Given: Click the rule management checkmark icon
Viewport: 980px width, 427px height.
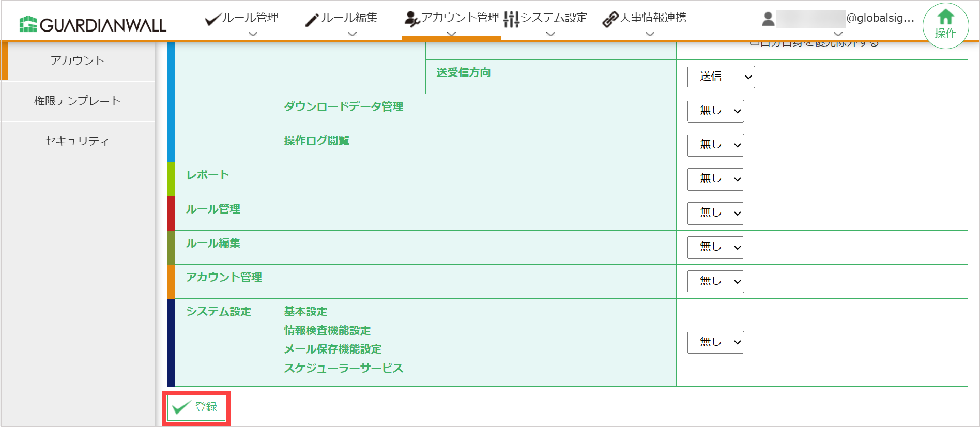Looking at the screenshot, I should (212, 20).
